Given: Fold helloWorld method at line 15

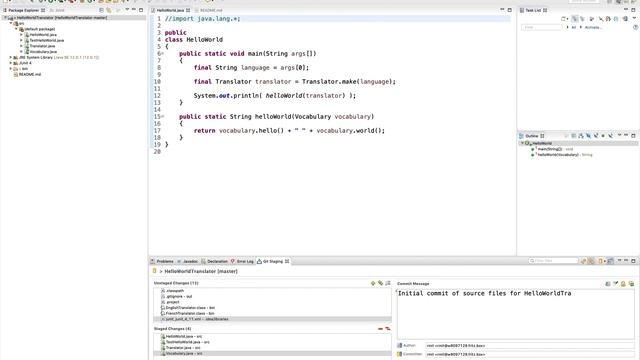Looking at the screenshot, I should (x=162, y=117).
